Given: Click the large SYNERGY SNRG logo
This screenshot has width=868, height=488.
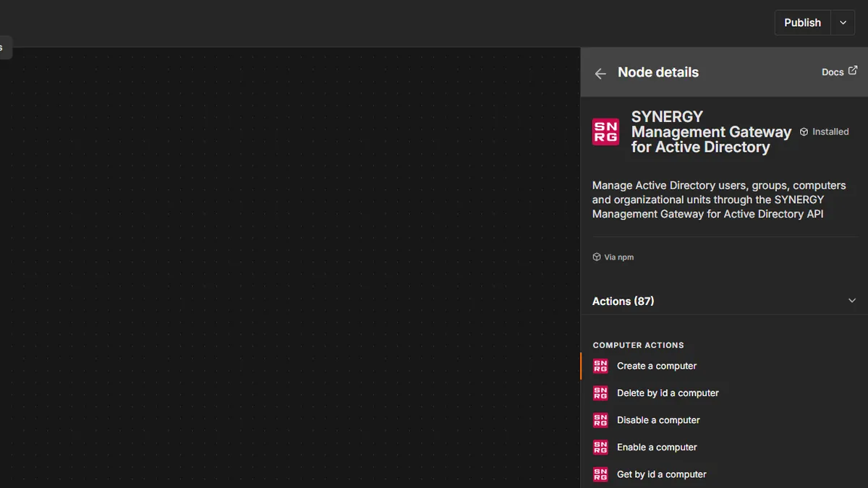Looking at the screenshot, I should click(605, 132).
